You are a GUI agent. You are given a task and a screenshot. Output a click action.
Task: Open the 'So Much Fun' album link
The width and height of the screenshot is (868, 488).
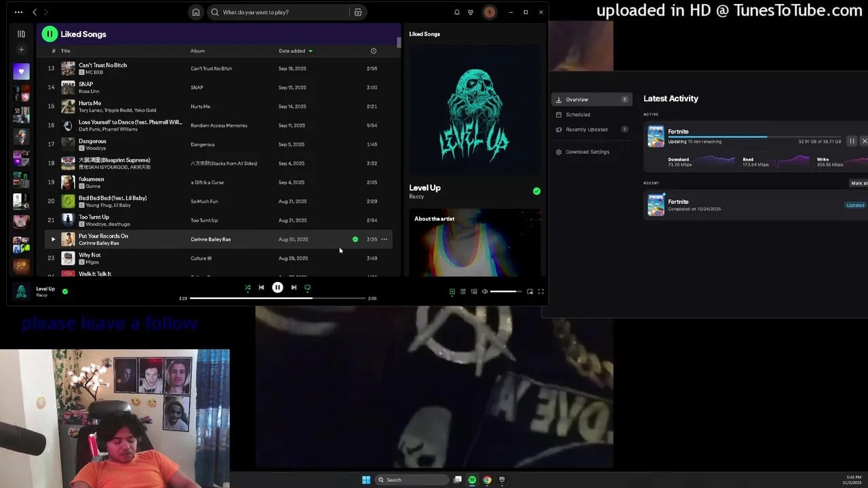point(204,201)
